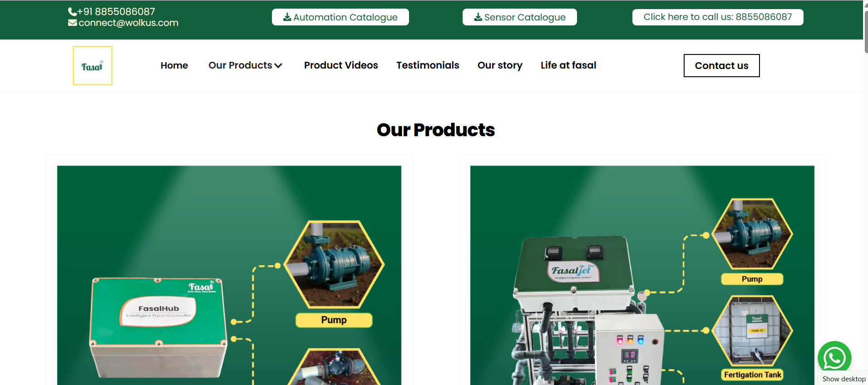Screen dimensions: 868x385
Task: Expand the Our Products dropdown chevron
Action: pyautogui.click(x=278, y=66)
